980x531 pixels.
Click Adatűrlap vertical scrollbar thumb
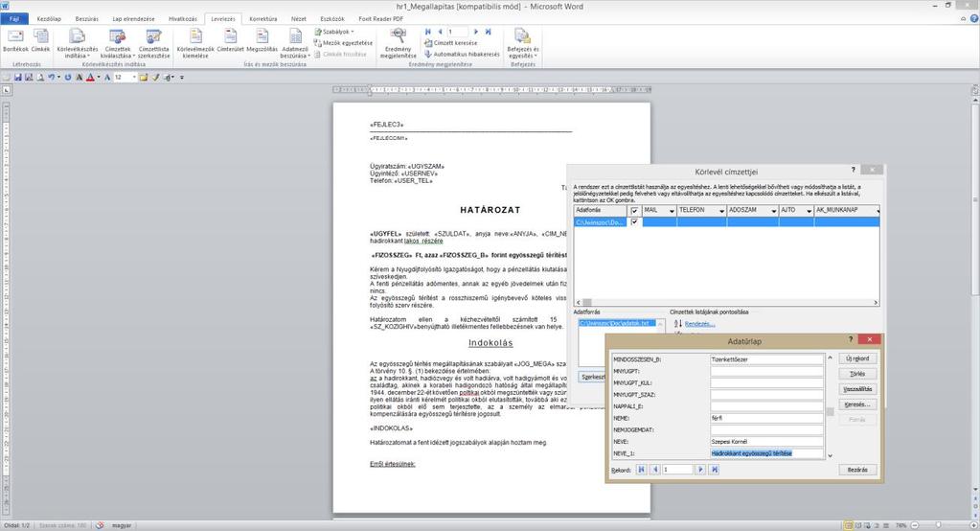click(x=830, y=411)
